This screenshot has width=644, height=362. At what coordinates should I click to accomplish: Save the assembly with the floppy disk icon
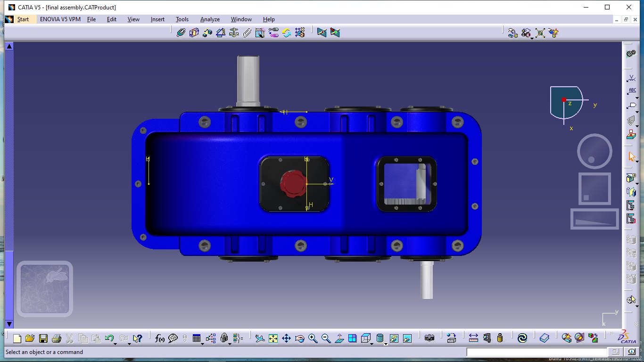[43, 338]
